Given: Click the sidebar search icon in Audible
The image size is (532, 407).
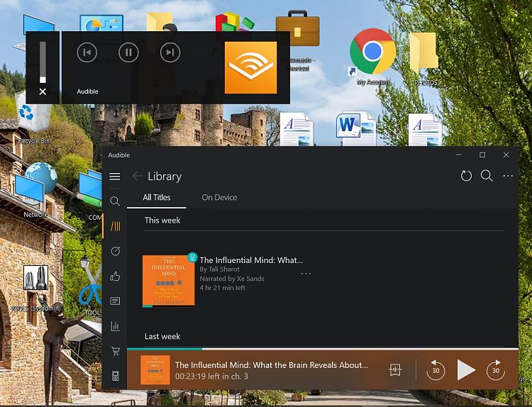Looking at the screenshot, I should pos(115,201).
